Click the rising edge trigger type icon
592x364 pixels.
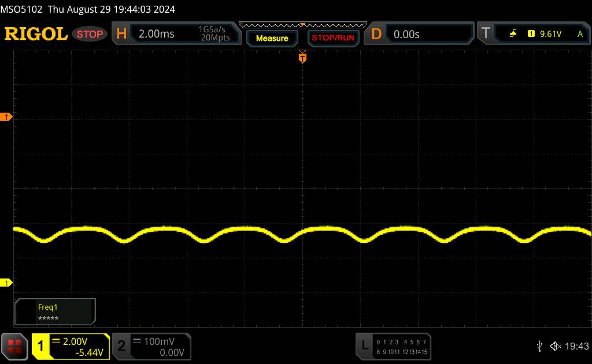pyautogui.click(x=513, y=34)
